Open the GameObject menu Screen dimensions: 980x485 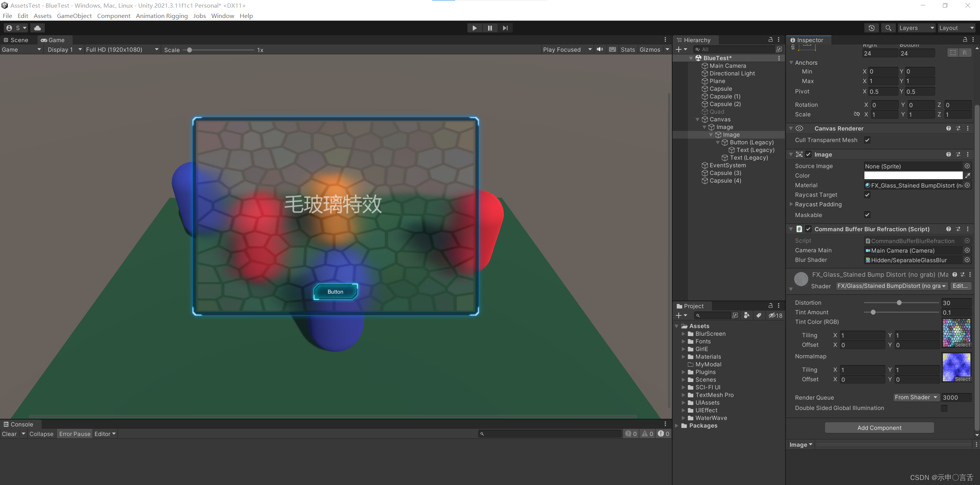(x=74, y=16)
